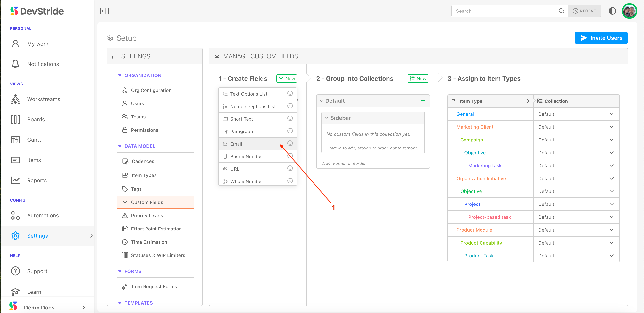Viewport: 644px width, 313px height.
Task: Open Automations from sidebar
Action: pyautogui.click(x=43, y=216)
